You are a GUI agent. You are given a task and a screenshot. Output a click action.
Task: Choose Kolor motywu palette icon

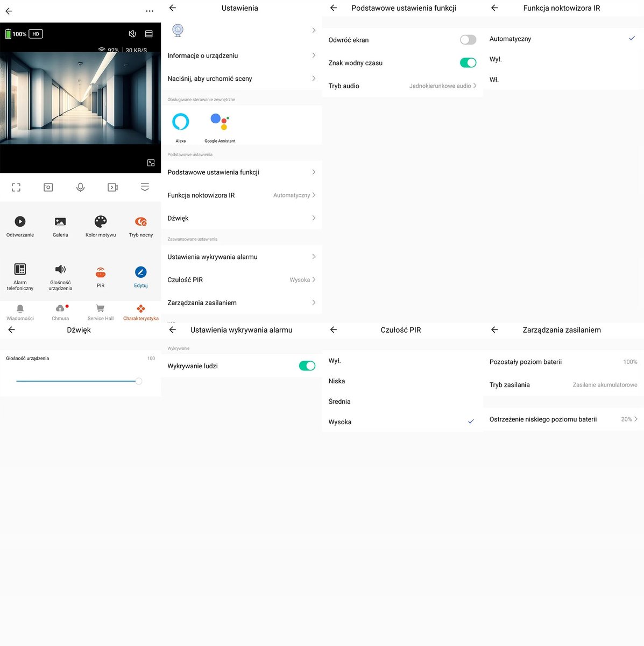pos(101,222)
